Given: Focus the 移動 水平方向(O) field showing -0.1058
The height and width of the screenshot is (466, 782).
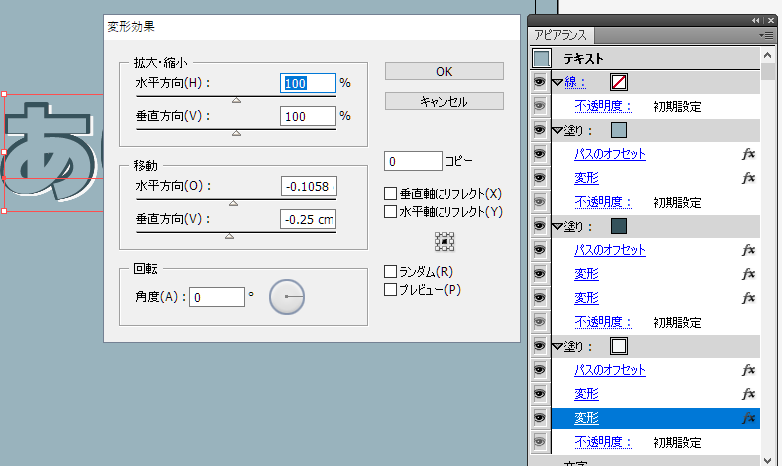Looking at the screenshot, I should [x=309, y=186].
